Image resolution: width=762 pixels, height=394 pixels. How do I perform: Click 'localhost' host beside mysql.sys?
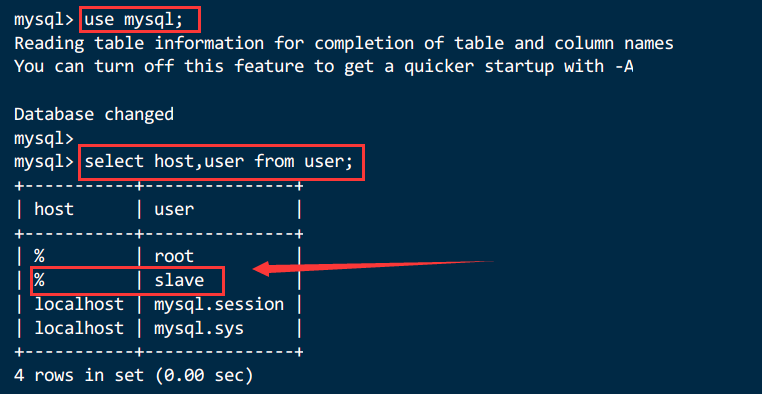pos(79,328)
